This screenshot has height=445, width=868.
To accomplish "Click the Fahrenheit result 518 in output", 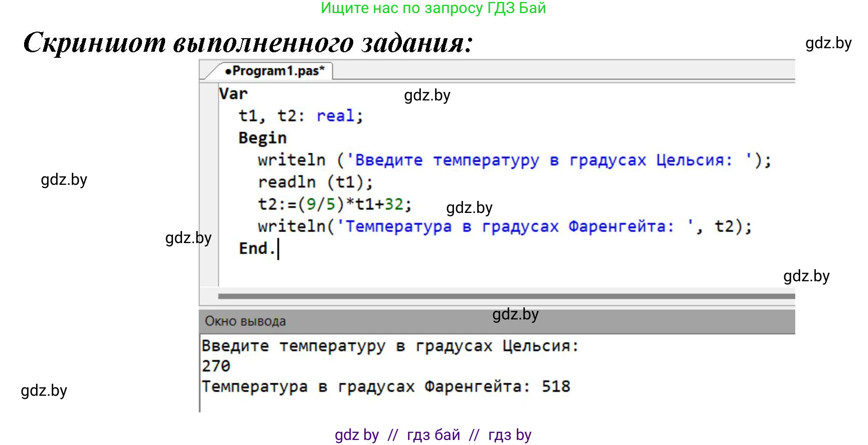I will pos(556,386).
